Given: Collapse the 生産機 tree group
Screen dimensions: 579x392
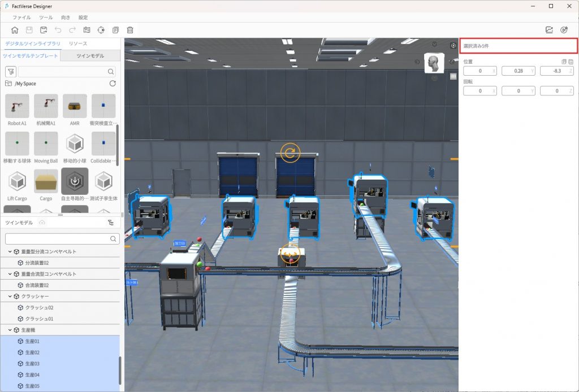Looking at the screenshot, I should pos(10,330).
